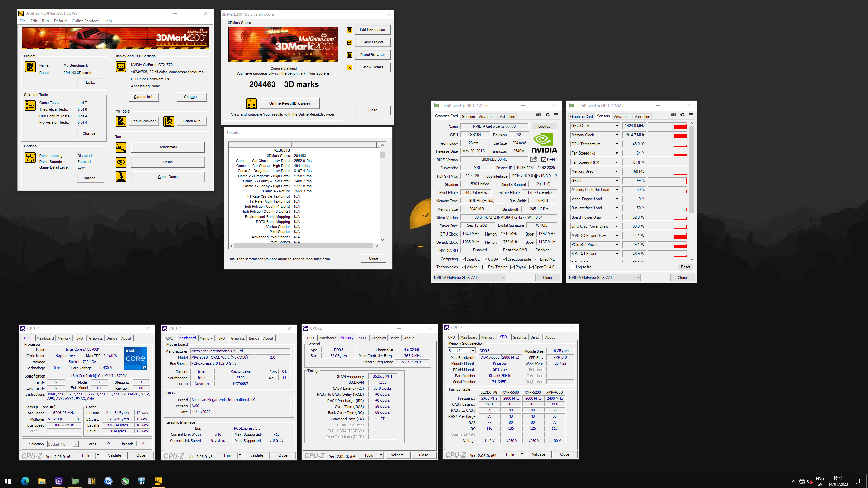Viewport: 868px width, 488px height.
Task: Click the 3DMark icon on the taskbar
Action: tap(158, 481)
